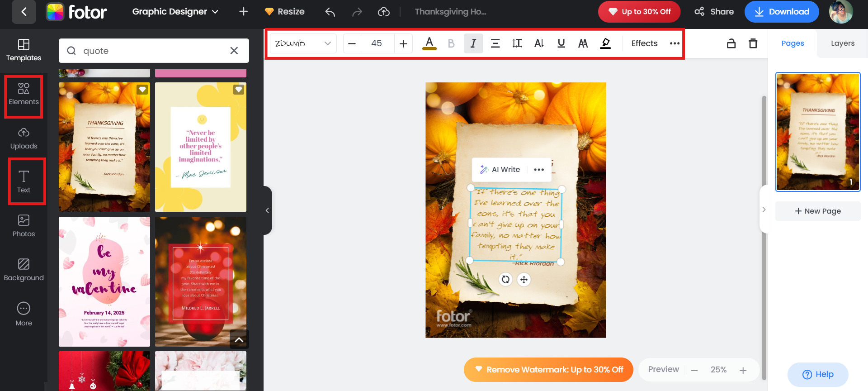Download the design
Image resolution: width=868 pixels, height=391 pixels.
pyautogui.click(x=782, y=12)
